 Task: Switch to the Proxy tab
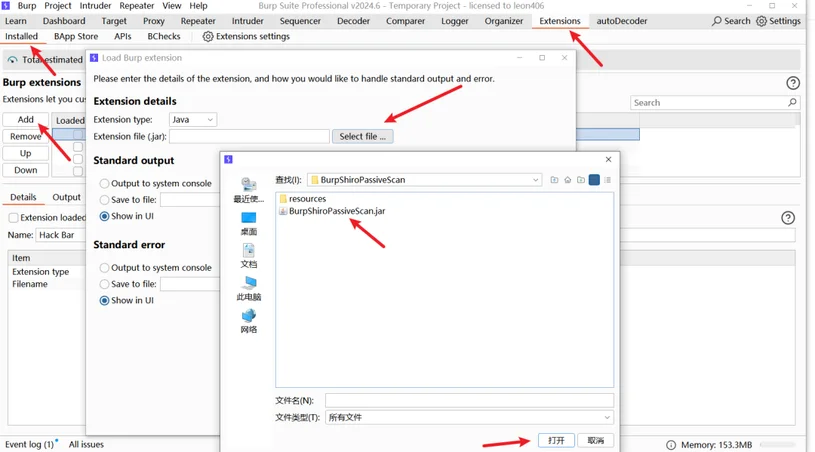(154, 21)
